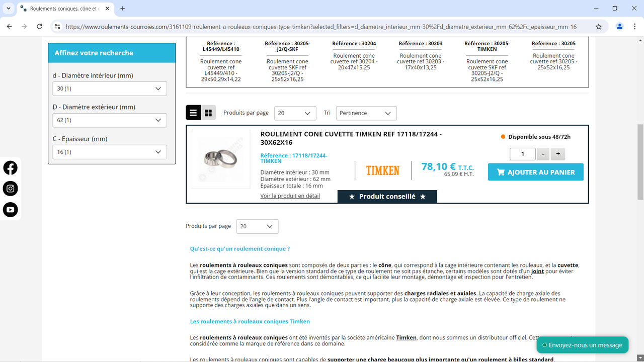This screenshot has height=362, width=644.
Task: Click Affinez votre recherche header
Action: pyautogui.click(x=112, y=53)
